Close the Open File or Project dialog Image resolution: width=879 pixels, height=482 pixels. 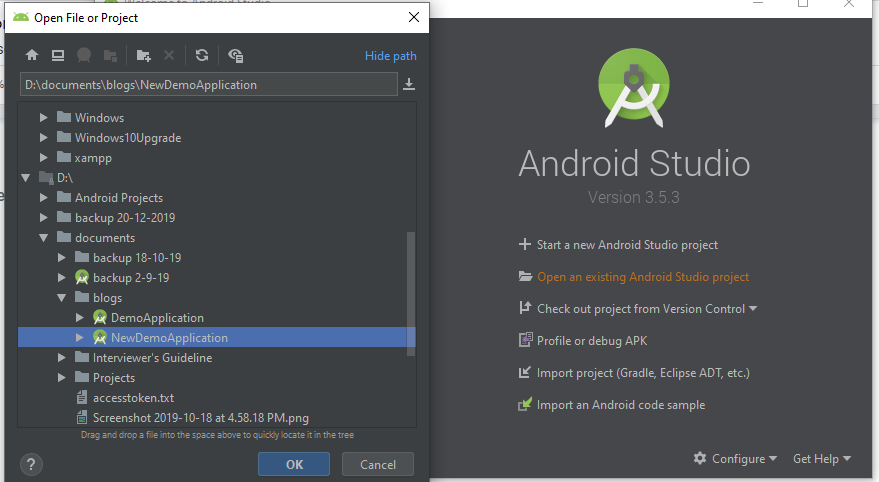(x=414, y=17)
